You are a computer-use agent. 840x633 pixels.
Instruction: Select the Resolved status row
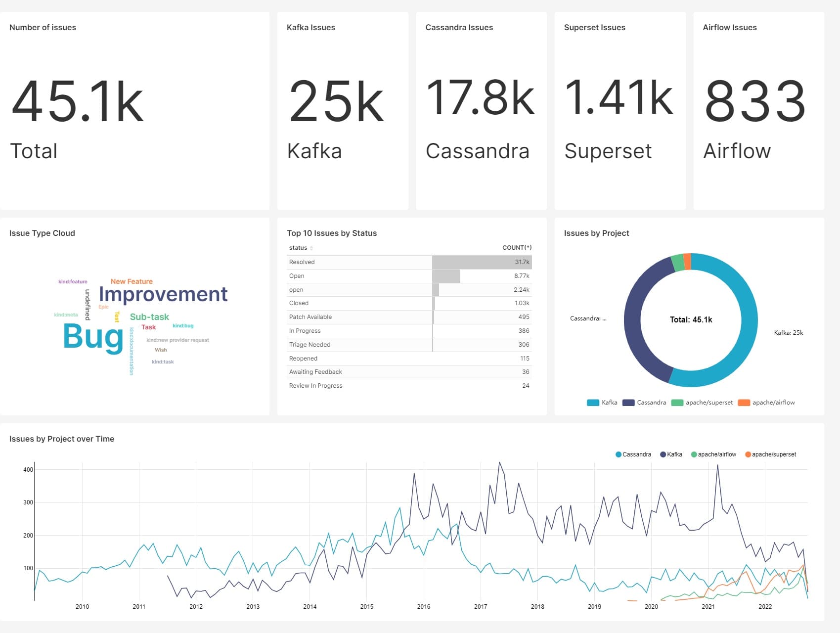[409, 262]
